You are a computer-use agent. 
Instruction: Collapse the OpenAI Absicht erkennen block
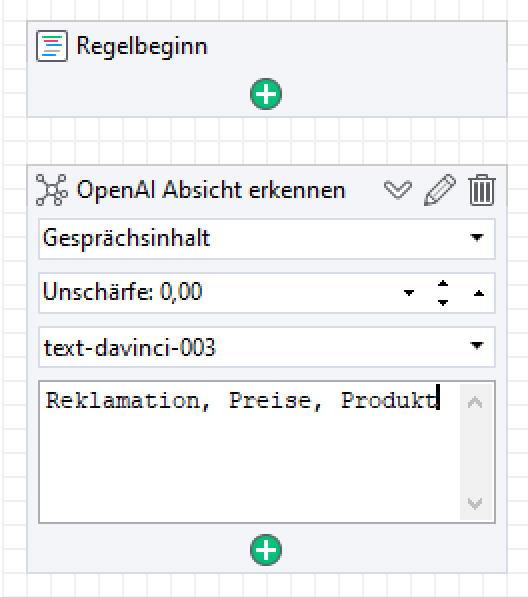pos(398,189)
